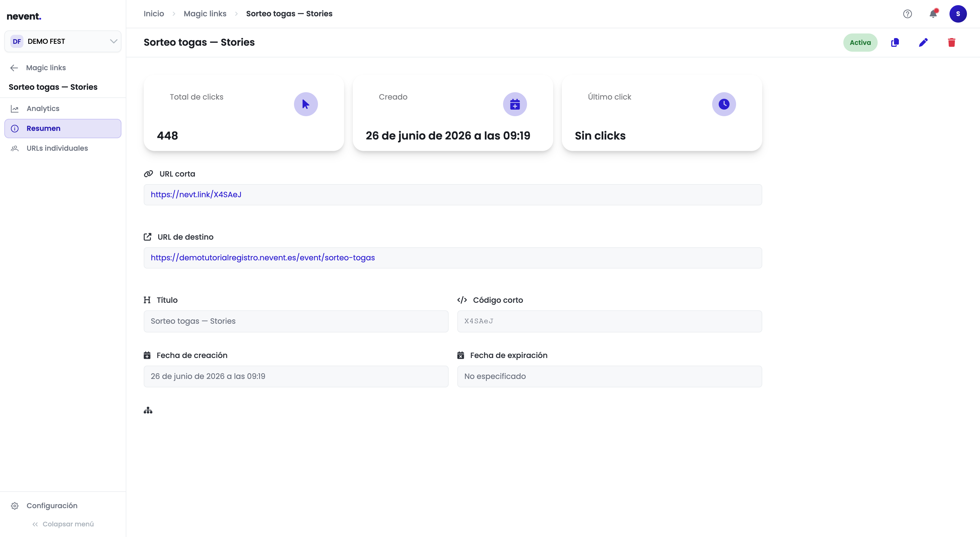Image resolution: width=980 pixels, height=537 pixels.
Task: Click the cursor icon in Total de clicks card
Action: pos(306,104)
